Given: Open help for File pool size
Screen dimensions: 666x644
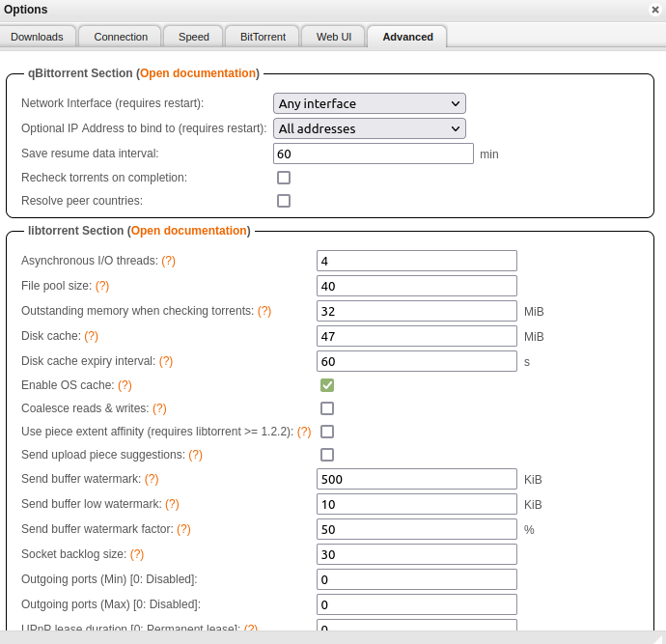Looking at the screenshot, I should click(102, 286).
